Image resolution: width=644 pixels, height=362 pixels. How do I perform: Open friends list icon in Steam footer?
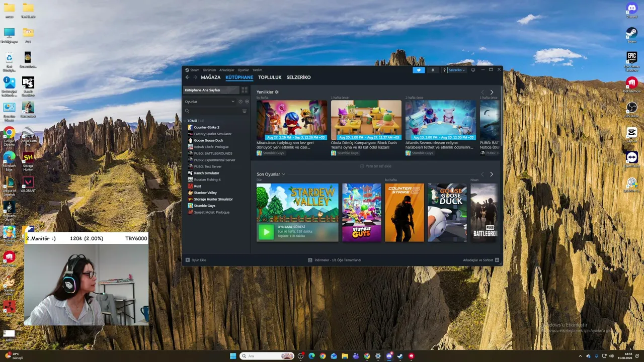click(497, 260)
